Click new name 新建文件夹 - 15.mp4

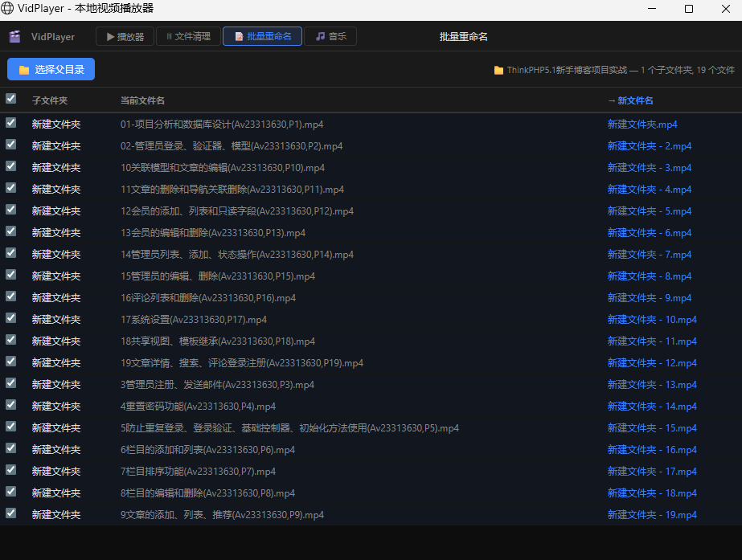coord(652,428)
